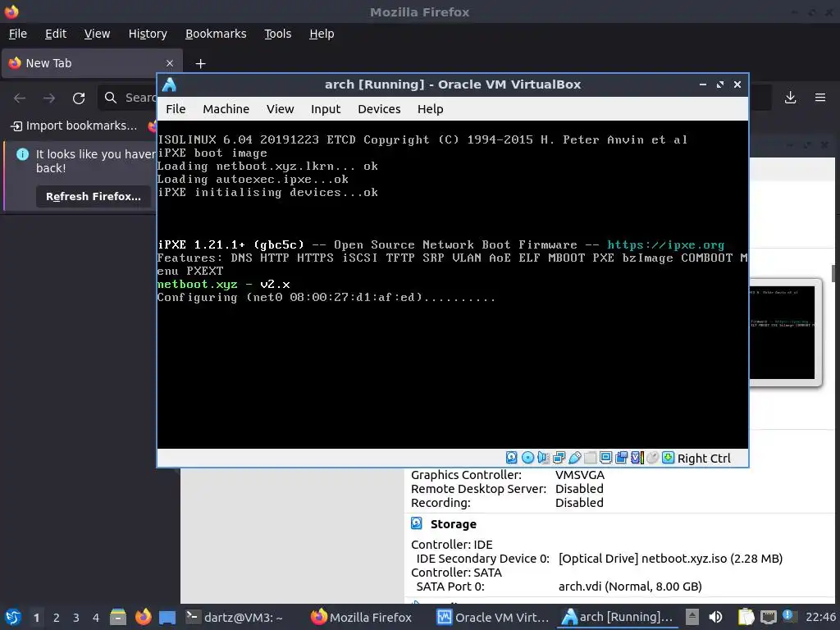Open Firefox Bookmarks menu
Viewport: 840px width, 630px height.
click(216, 34)
